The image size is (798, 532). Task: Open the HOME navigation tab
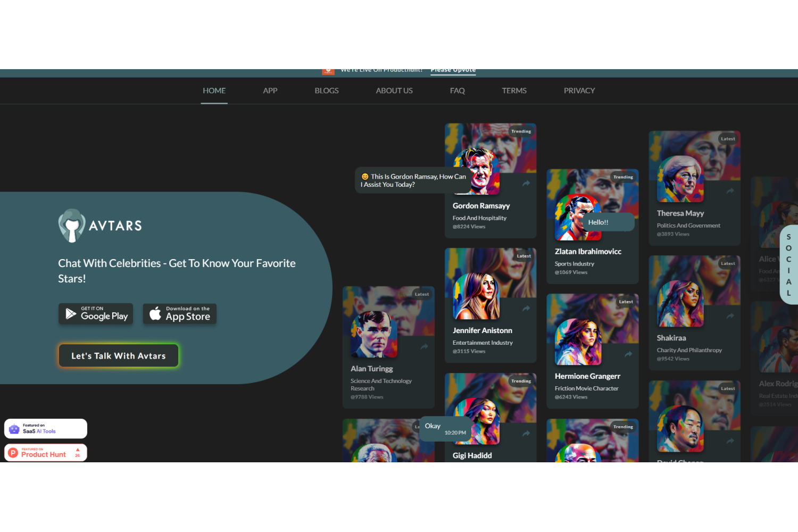pos(214,90)
